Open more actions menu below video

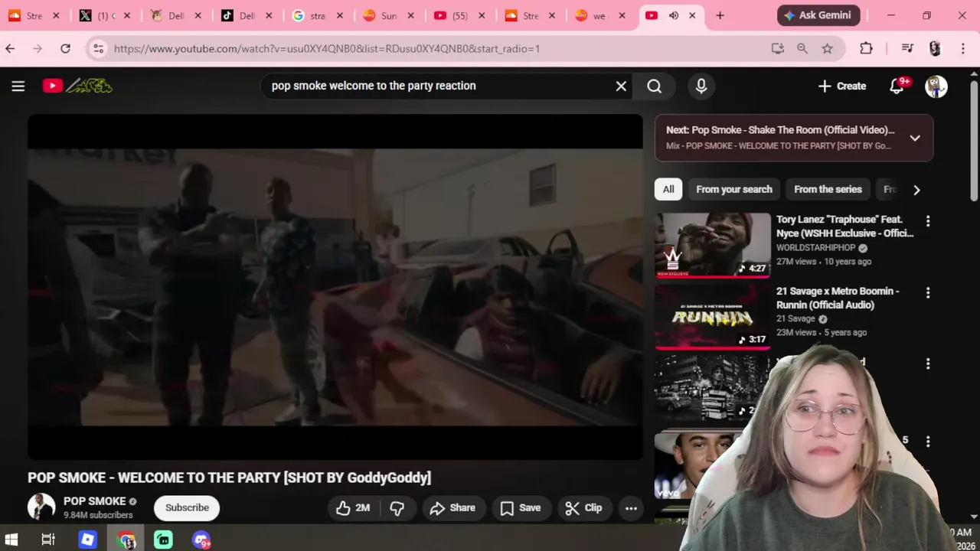point(631,507)
